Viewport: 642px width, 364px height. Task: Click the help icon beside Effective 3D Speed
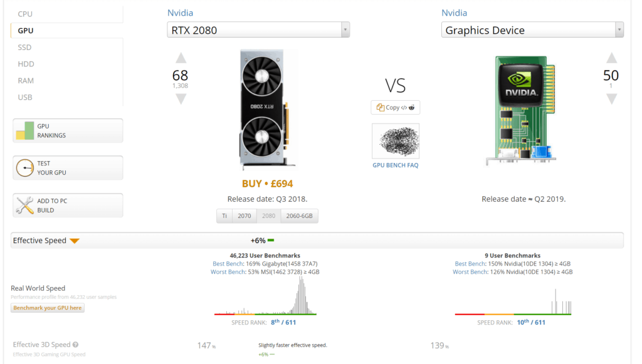76,345
